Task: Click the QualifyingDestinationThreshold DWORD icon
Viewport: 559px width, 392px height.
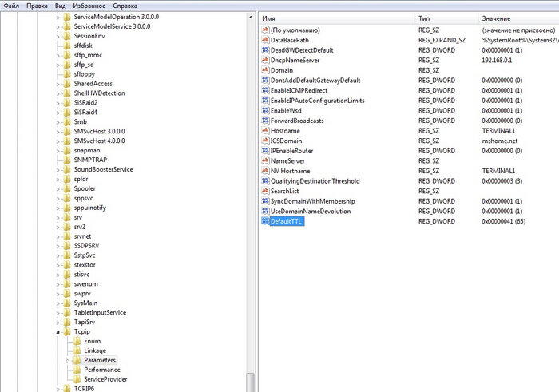Action: coord(265,180)
